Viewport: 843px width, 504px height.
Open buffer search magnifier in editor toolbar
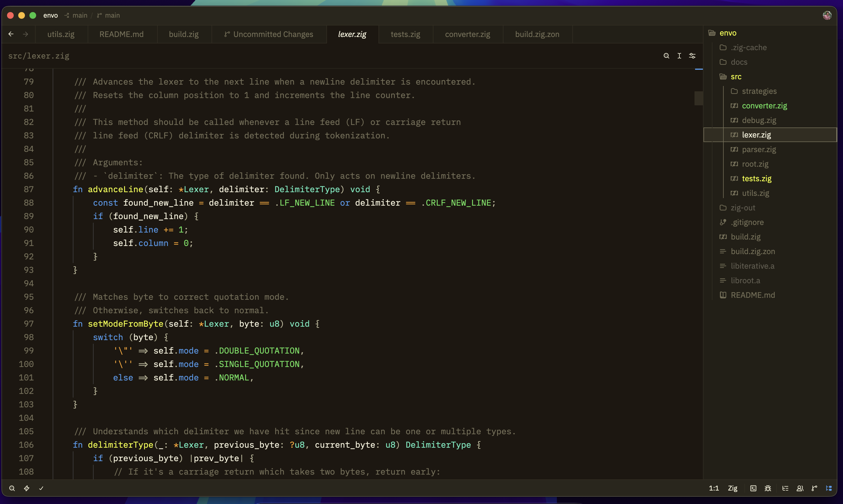(x=666, y=56)
